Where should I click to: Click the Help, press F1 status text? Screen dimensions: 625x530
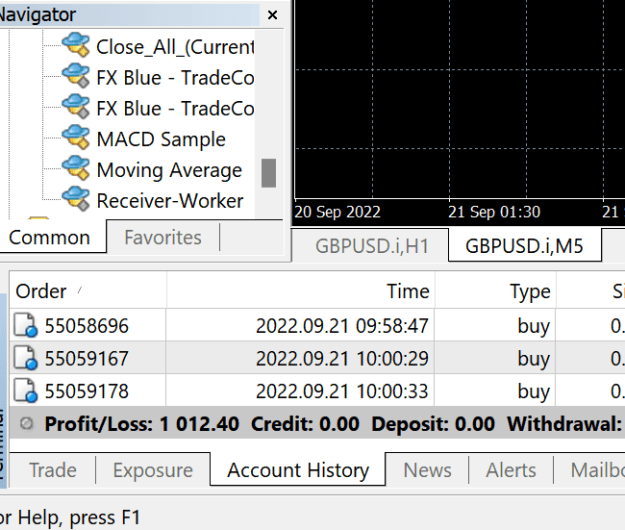pos(79,518)
